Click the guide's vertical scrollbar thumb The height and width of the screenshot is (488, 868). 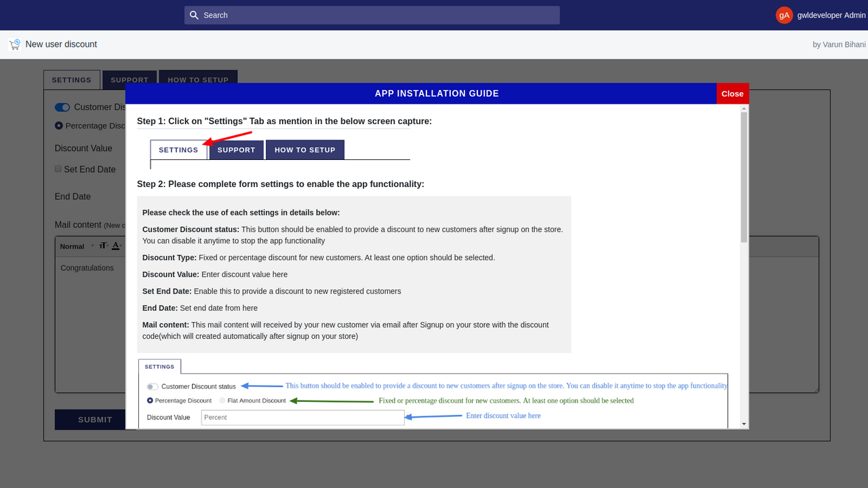pos(744,178)
